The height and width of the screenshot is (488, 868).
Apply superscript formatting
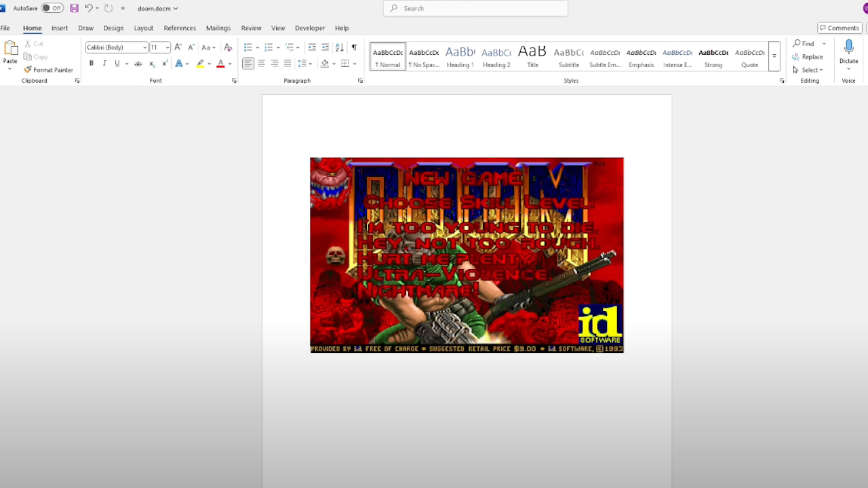point(165,64)
